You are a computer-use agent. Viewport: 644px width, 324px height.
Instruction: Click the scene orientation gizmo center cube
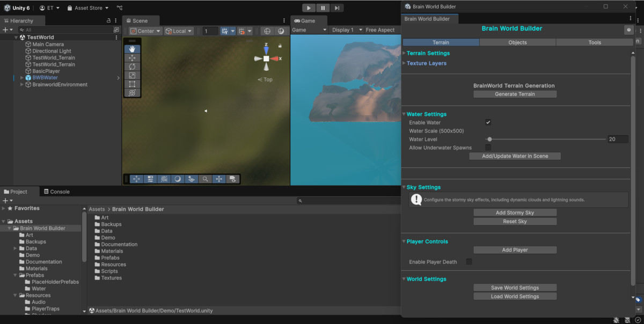(x=266, y=58)
